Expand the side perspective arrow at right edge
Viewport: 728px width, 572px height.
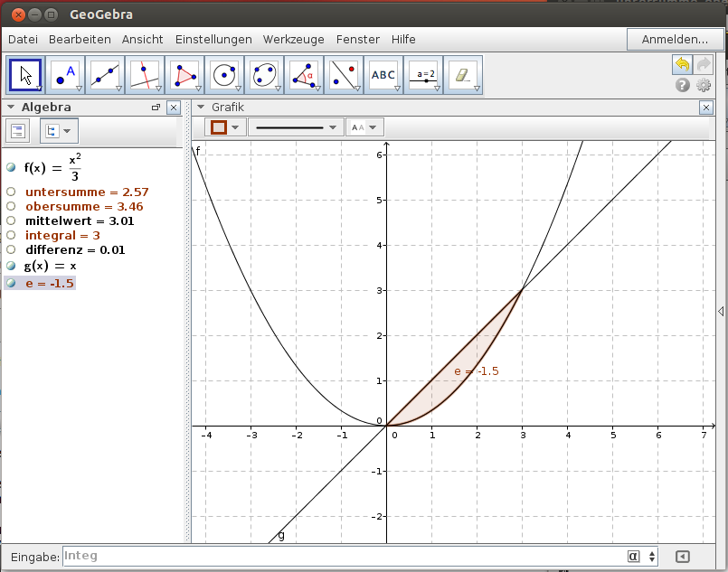point(721,311)
